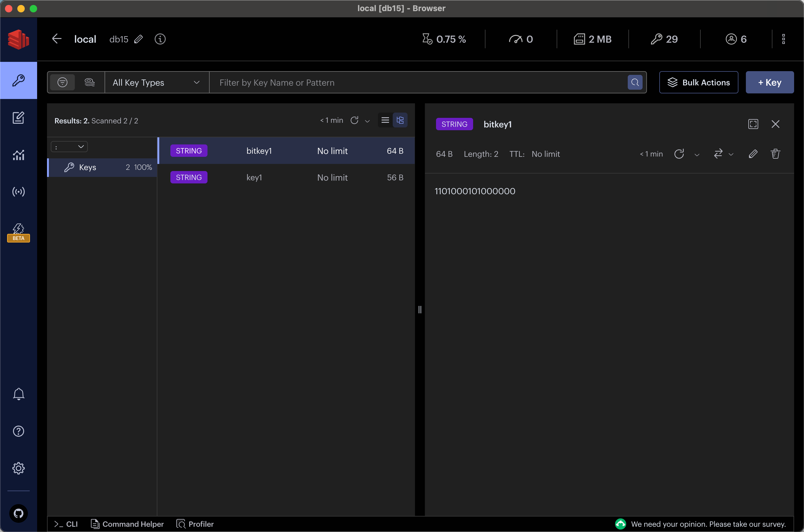Open the delimiter dropdown showing colon

coord(69,147)
